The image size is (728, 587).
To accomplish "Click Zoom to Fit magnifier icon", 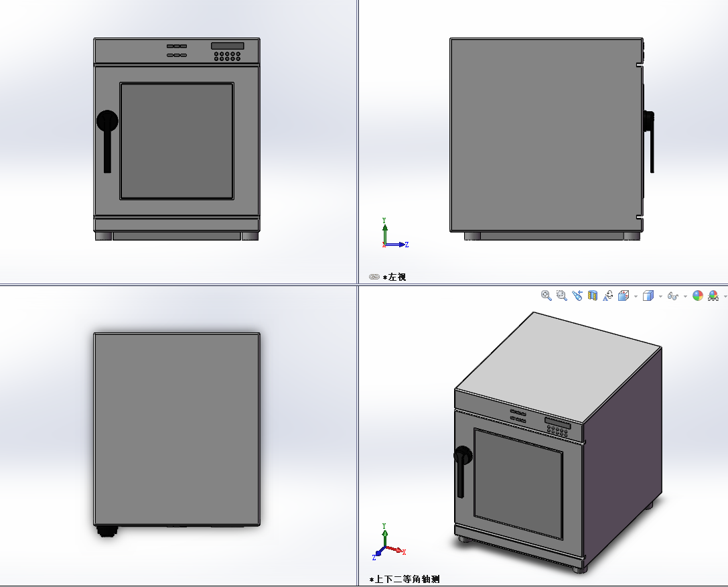I will (x=546, y=296).
